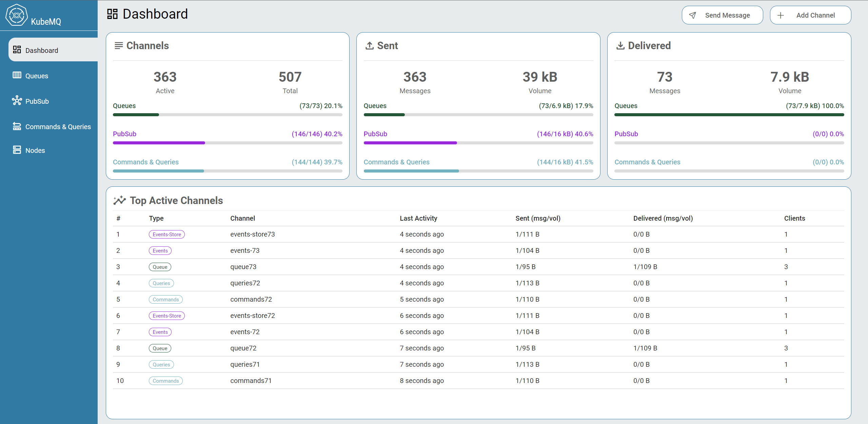Expand the PubSub channel row
Viewport: 868px width, 424px height.
(x=124, y=134)
